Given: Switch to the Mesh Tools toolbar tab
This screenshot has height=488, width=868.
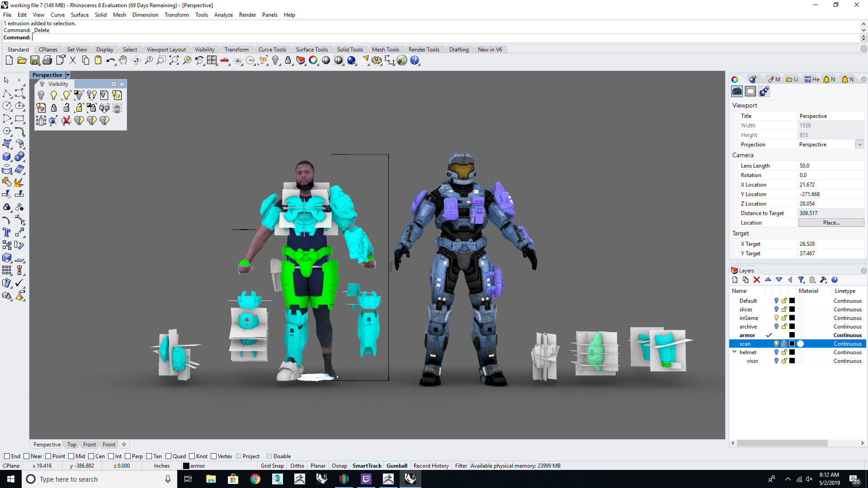Looking at the screenshot, I should tap(385, 50).
